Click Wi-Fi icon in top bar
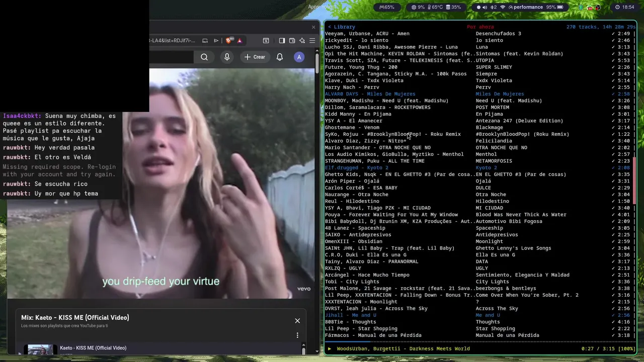Viewport: 644px width, 362px height. [x=503, y=7]
